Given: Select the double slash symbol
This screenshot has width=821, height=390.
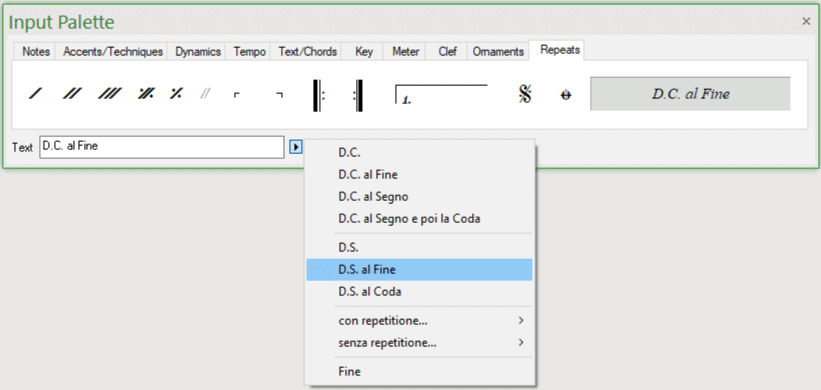Looking at the screenshot, I should coord(72,94).
